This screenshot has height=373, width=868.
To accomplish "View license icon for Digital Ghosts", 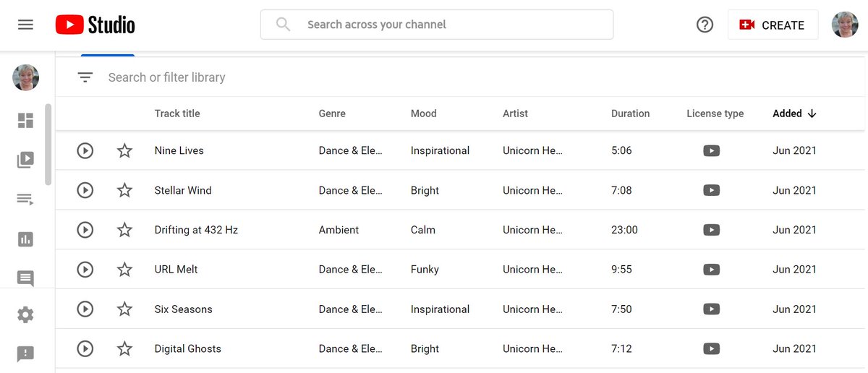I will tap(712, 348).
